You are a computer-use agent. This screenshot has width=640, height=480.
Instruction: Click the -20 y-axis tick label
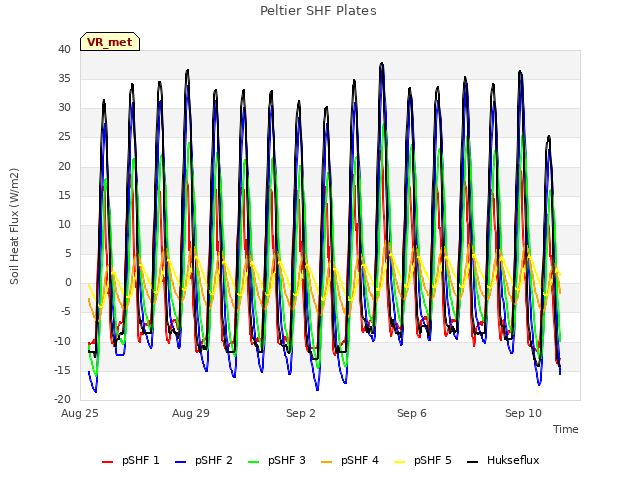pyautogui.click(x=63, y=399)
